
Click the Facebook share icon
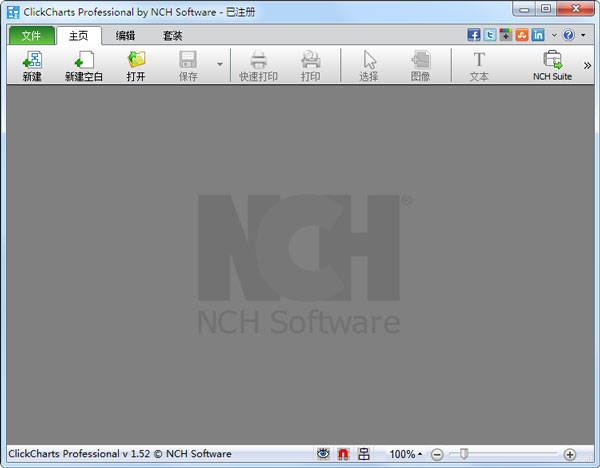[474, 35]
